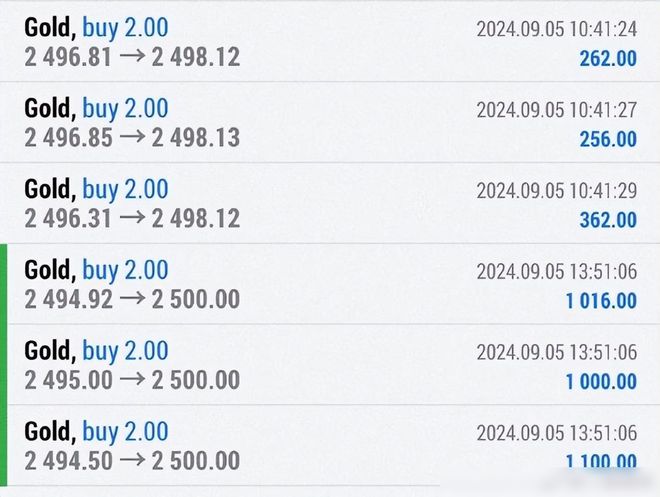660x497 pixels.
Task: Click the timestamp 2024.09.05 10:41:29
Action: click(557, 191)
